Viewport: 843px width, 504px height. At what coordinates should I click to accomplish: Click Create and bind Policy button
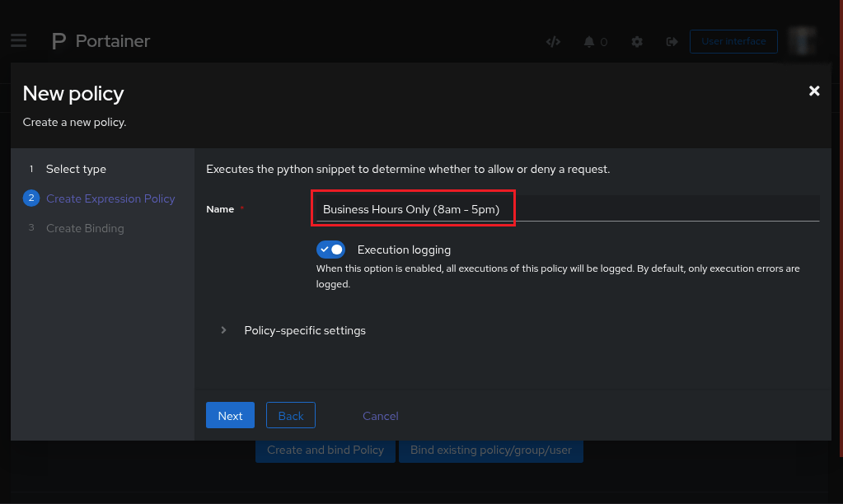coord(325,450)
